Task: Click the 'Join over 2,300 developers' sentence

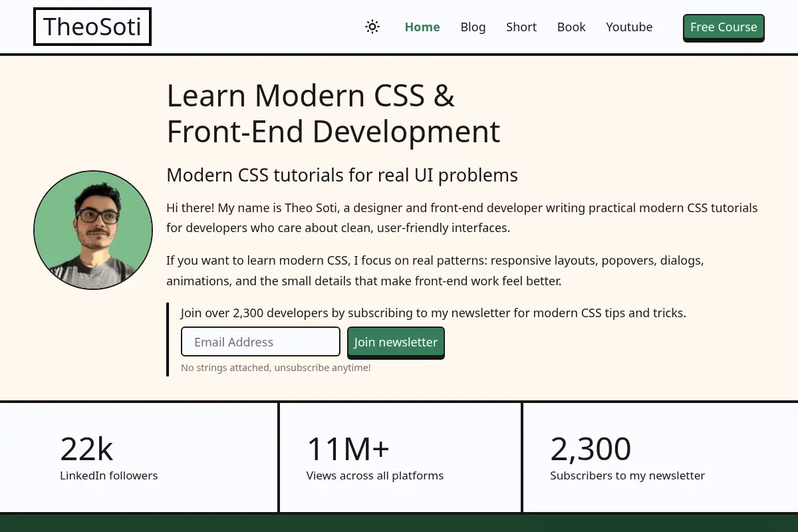Action: pyautogui.click(x=434, y=313)
